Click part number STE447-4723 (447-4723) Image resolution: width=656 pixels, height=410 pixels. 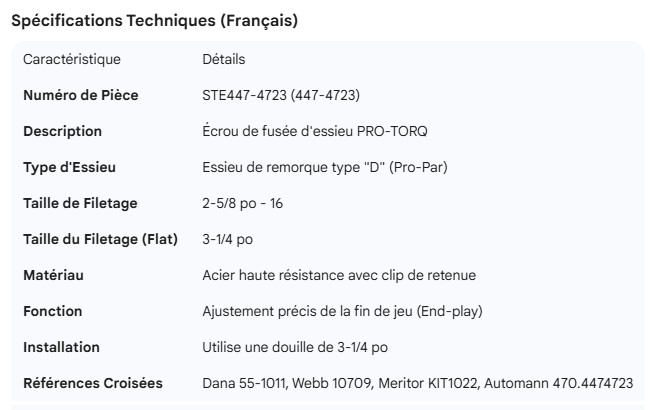point(281,95)
